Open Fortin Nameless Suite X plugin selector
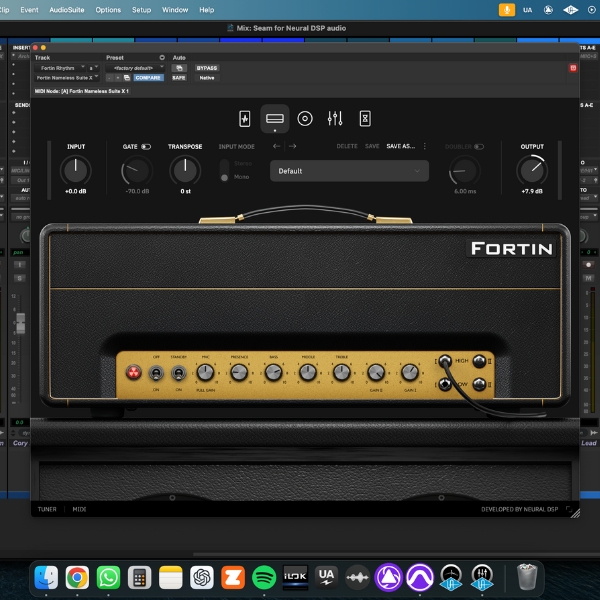600x600 pixels. pos(67,78)
